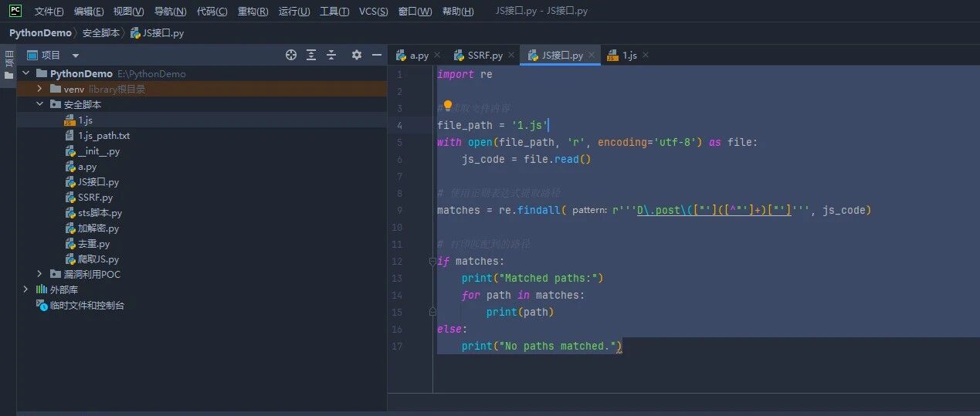Open the 运行(U) menu
The height and width of the screenshot is (416, 980).
coord(294,11)
